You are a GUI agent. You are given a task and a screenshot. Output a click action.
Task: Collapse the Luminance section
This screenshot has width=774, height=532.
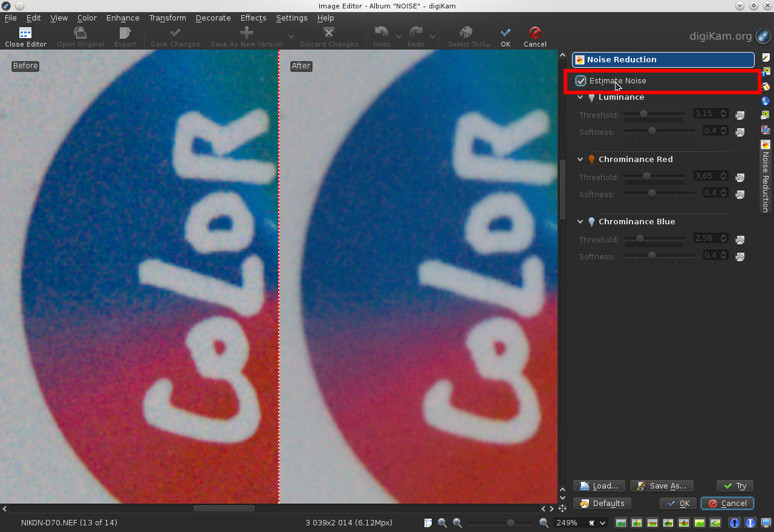pyautogui.click(x=580, y=97)
